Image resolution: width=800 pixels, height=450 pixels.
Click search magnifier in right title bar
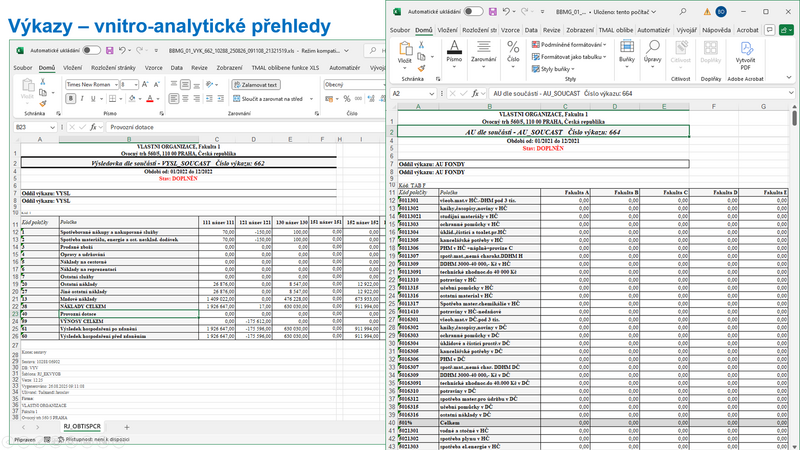683,12
